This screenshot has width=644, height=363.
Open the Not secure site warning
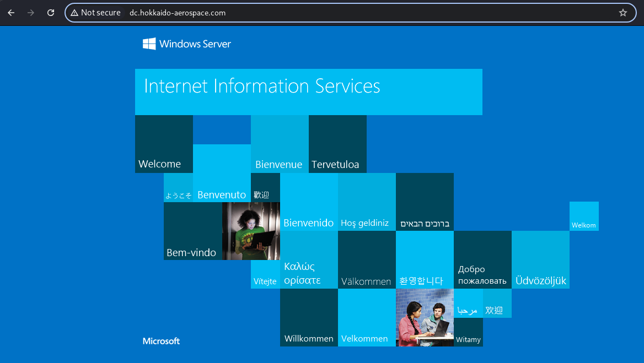pos(96,13)
